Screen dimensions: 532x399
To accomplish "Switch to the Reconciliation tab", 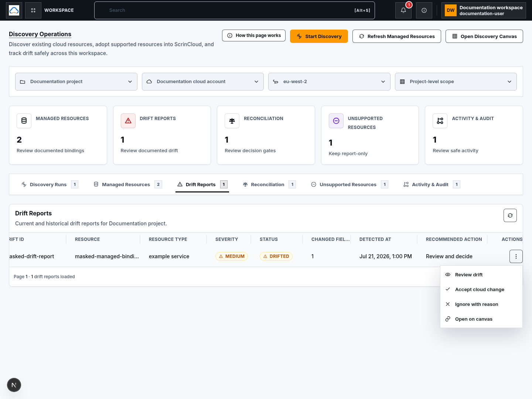I will coord(269,184).
